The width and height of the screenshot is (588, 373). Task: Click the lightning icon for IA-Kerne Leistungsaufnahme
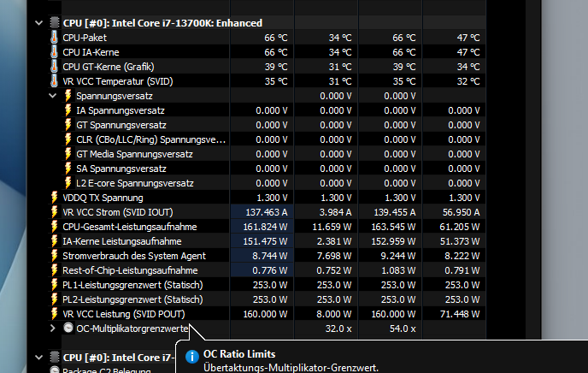point(55,241)
